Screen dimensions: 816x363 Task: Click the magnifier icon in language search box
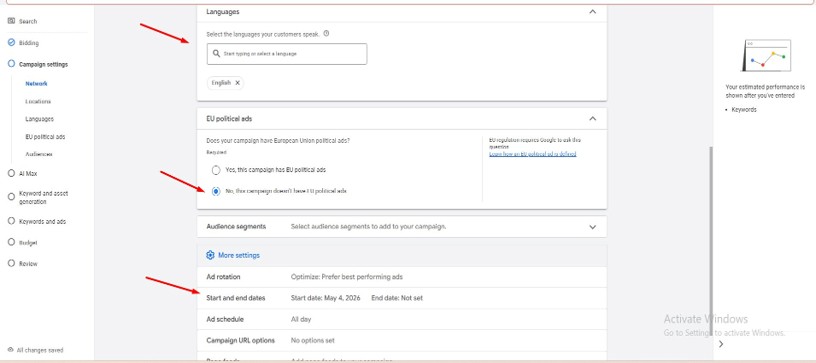pyautogui.click(x=216, y=54)
